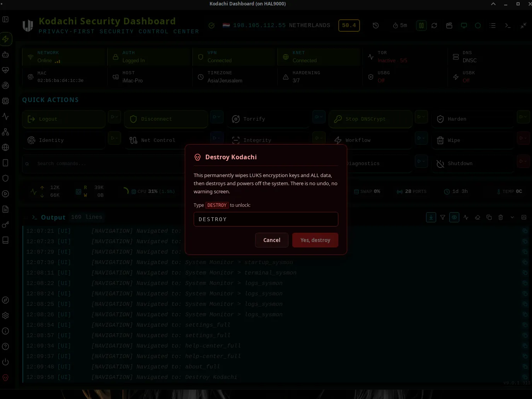This screenshot has width=532, height=399.
Task: Toggle the green circle status indicator in header
Action: pyautogui.click(x=478, y=26)
